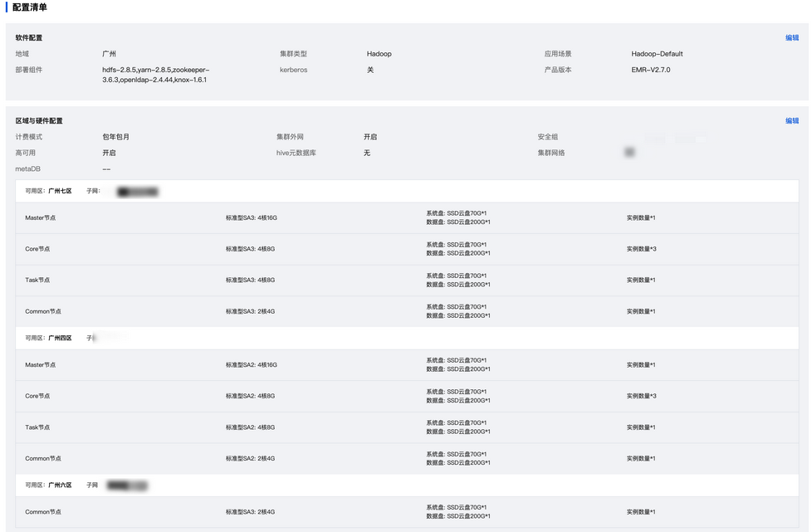Click the kerberos field label
The image size is (812, 532).
click(293, 70)
